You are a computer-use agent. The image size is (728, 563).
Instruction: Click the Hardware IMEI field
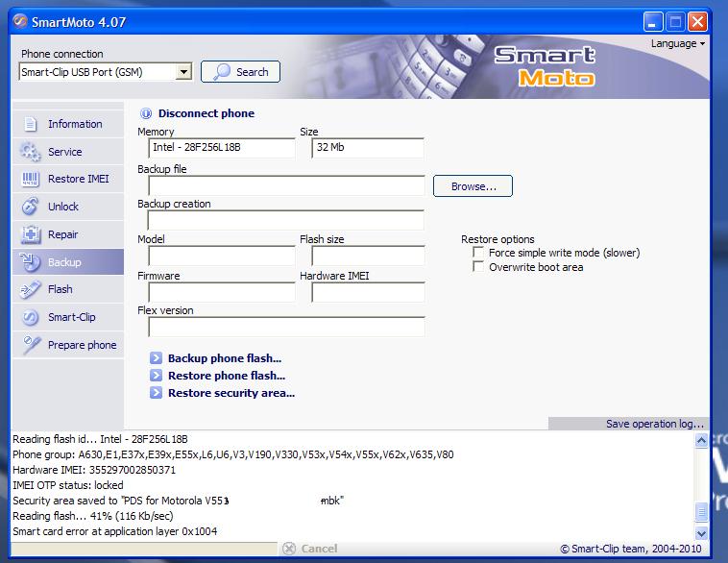(x=368, y=292)
